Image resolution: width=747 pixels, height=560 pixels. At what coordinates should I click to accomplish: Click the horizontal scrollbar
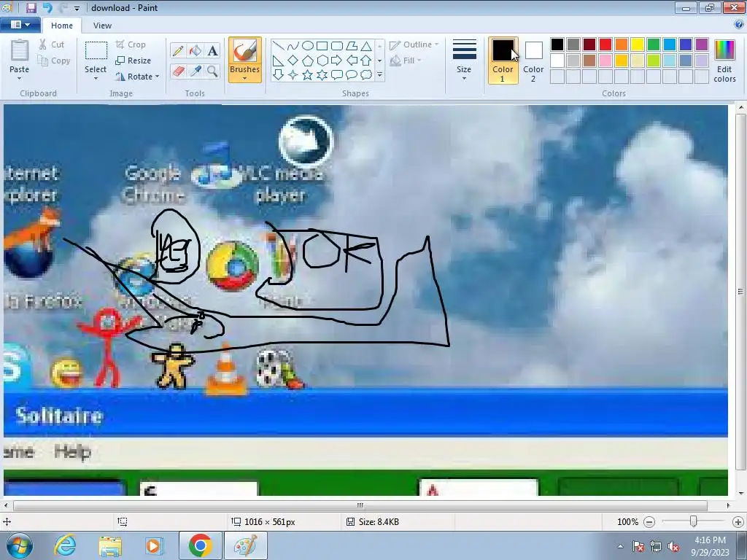click(360, 505)
